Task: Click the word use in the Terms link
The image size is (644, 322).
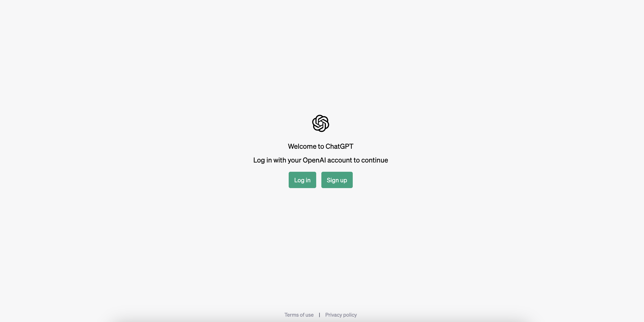Action: click(x=309, y=315)
